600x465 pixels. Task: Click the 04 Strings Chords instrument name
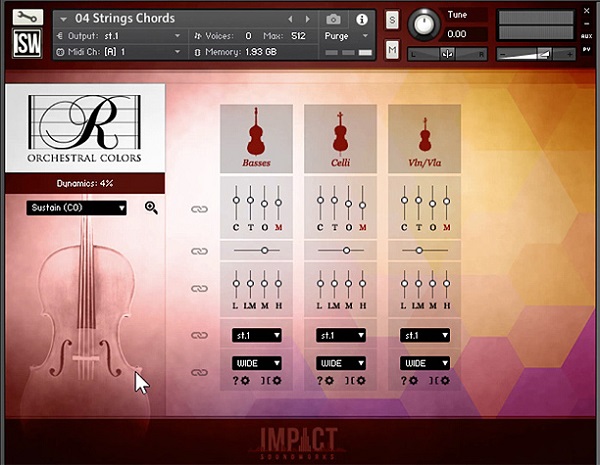pos(125,18)
